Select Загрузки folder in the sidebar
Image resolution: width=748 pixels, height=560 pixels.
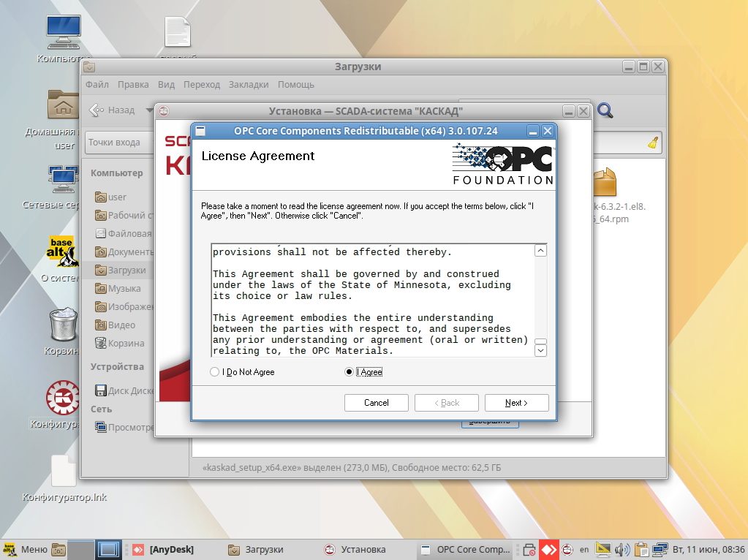point(126,270)
